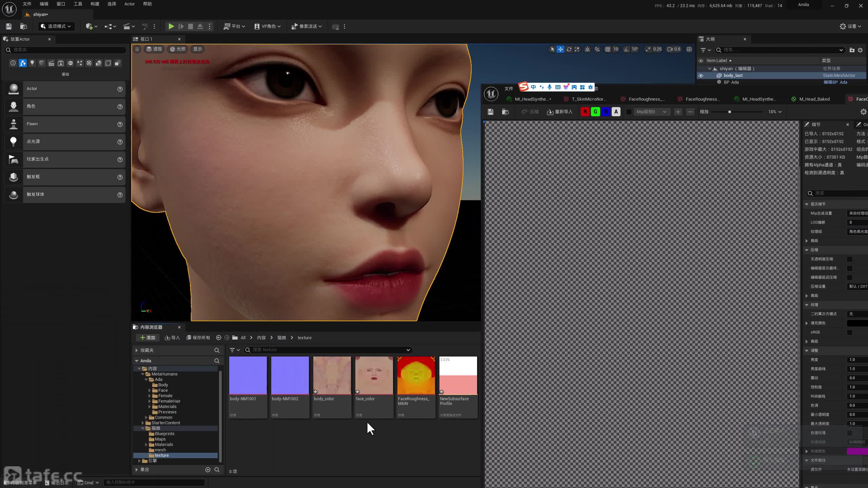Toggle rotation snapping angle icon

pos(626,49)
